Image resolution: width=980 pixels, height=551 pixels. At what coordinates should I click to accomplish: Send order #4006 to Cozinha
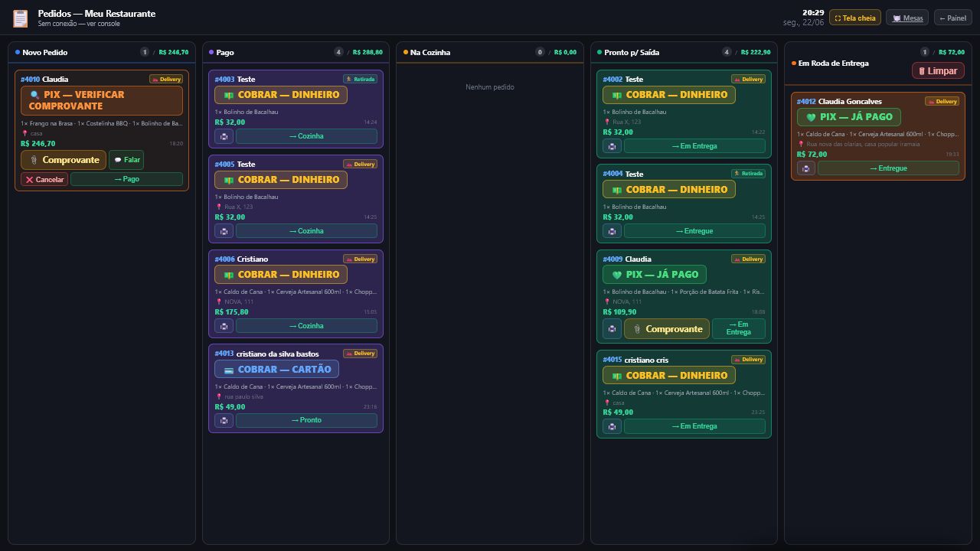click(x=306, y=326)
